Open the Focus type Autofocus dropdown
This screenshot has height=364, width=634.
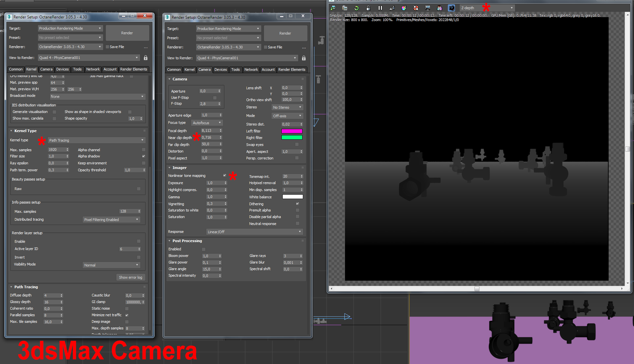coord(207,123)
